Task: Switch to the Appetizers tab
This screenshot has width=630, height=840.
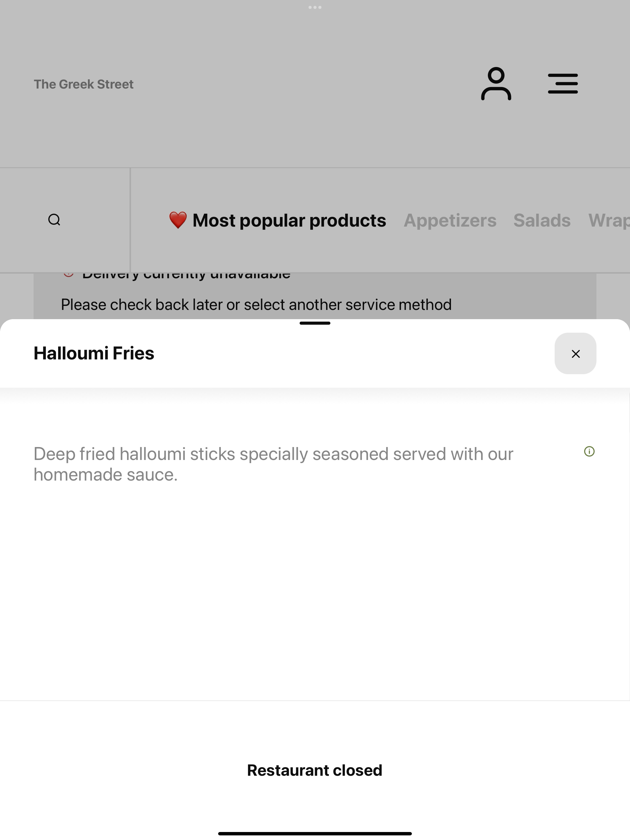Action: coord(450,220)
